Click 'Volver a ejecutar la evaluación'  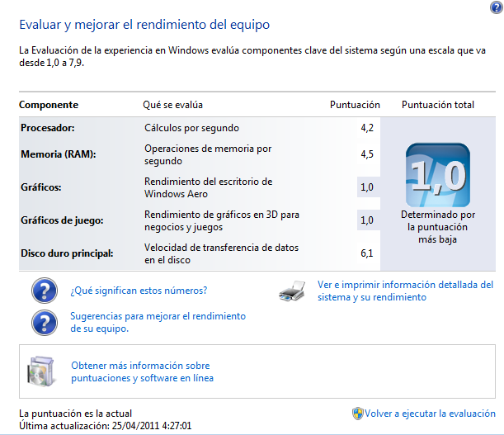point(431,414)
